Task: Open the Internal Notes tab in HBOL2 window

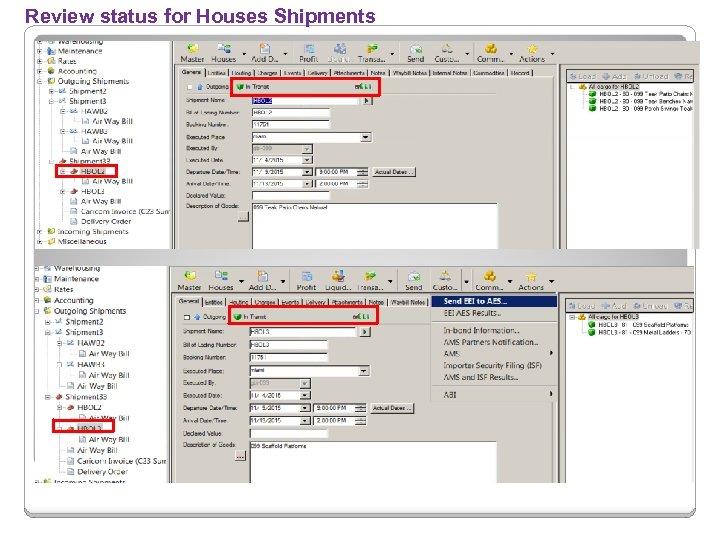Action: pyautogui.click(x=450, y=73)
